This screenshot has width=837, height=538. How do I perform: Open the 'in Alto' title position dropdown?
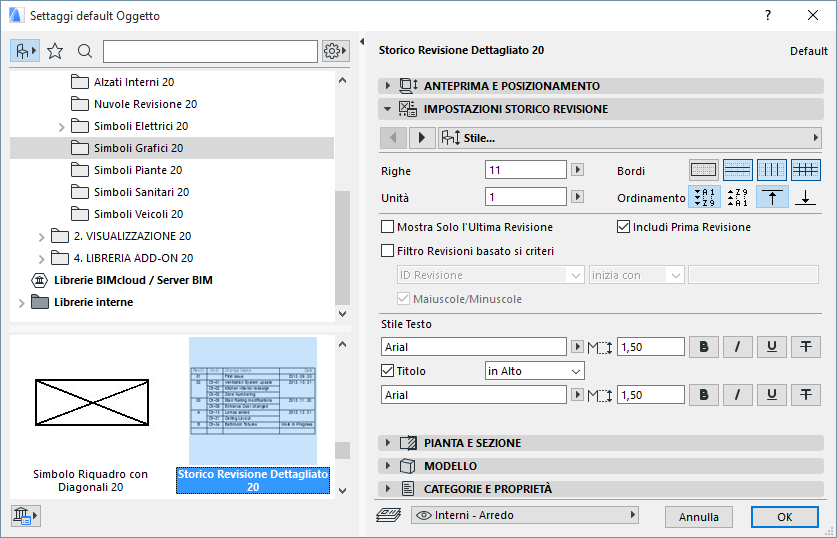[x=533, y=371]
